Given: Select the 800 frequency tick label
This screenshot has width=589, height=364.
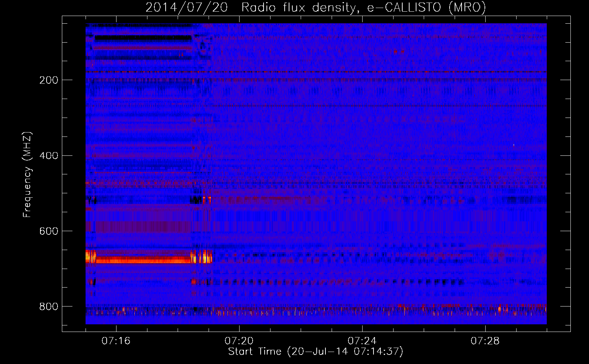Looking at the screenshot, I should (49, 306).
